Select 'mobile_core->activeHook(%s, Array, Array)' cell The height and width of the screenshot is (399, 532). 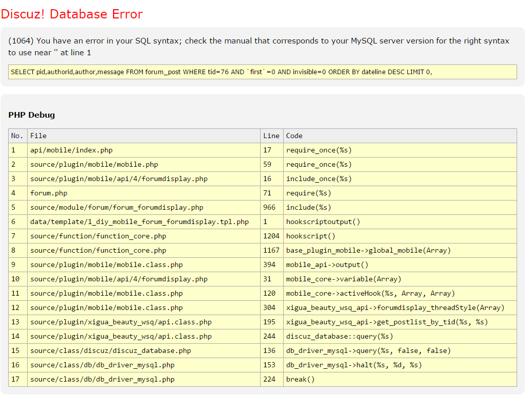(400, 293)
